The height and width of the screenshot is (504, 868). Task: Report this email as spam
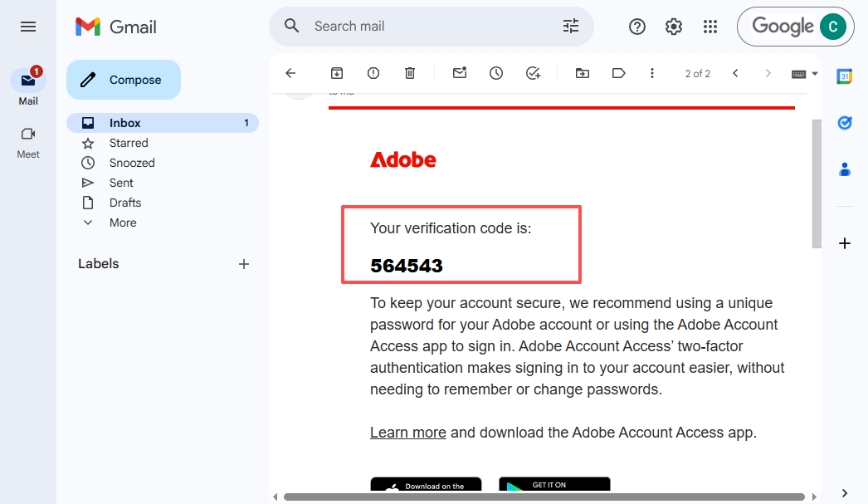point(373,73)
